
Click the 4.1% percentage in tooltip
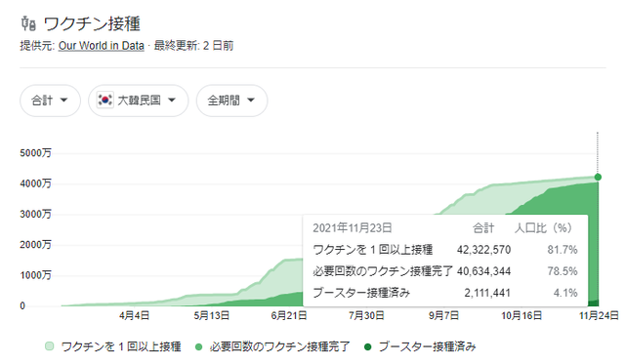(565, 293)
